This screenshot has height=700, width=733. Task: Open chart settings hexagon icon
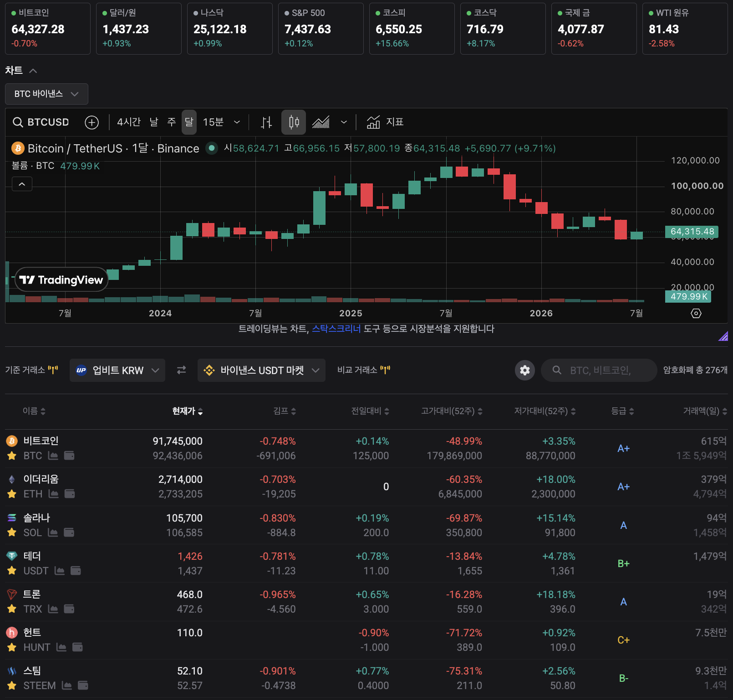(696, 313)
